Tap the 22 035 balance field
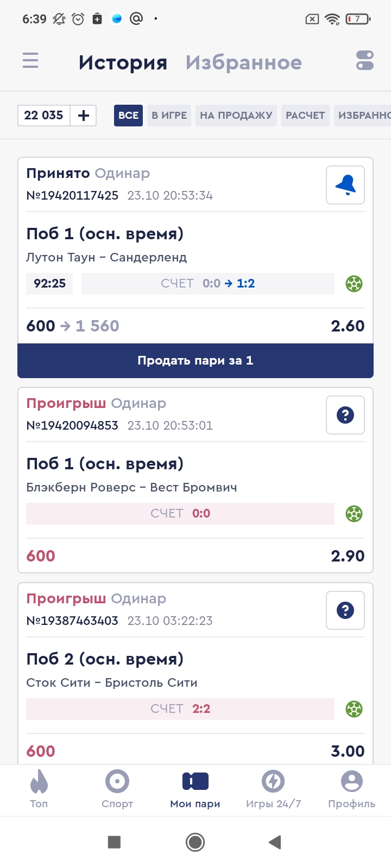 coord(44,116)
